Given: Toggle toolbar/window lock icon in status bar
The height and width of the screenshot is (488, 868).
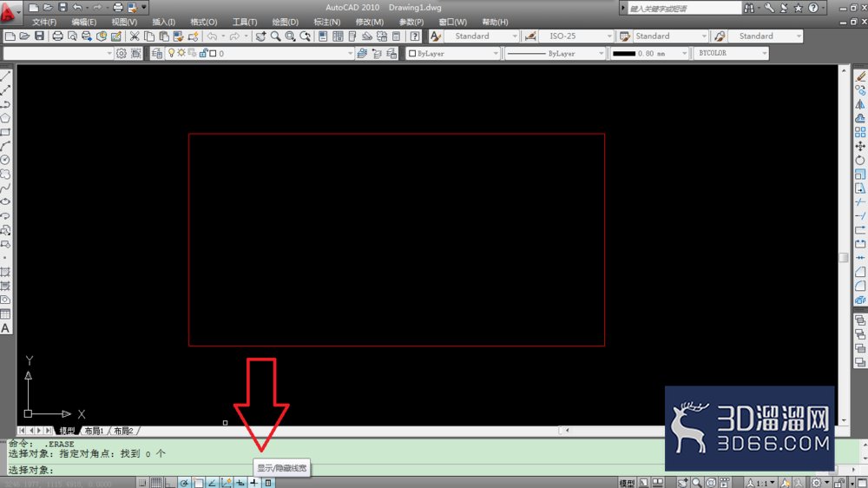Looking at the screenshot, I should 840,483.
